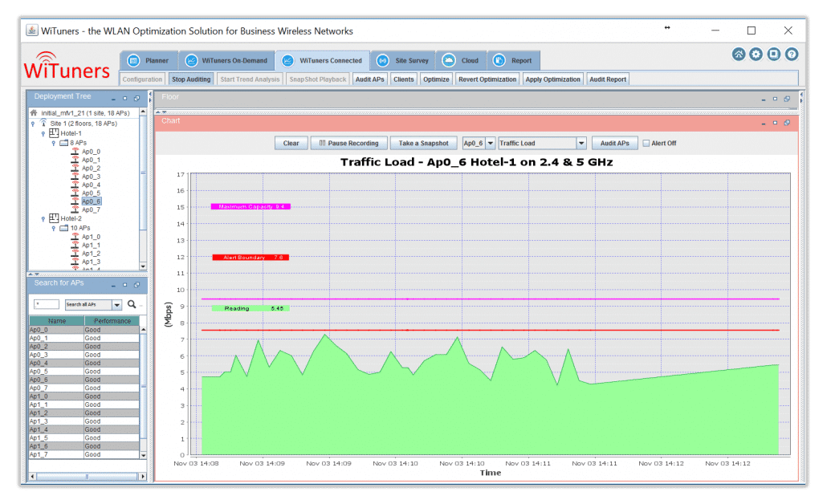Click Revert Optimization
This screenshot has height=504, width=827.
point(487,79)
